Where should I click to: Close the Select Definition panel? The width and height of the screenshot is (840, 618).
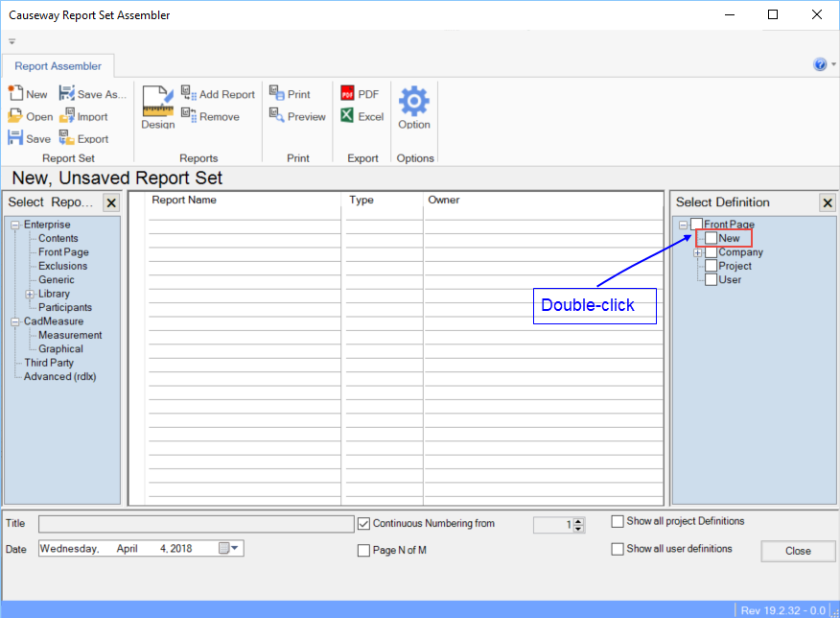[x=828, y=202]
